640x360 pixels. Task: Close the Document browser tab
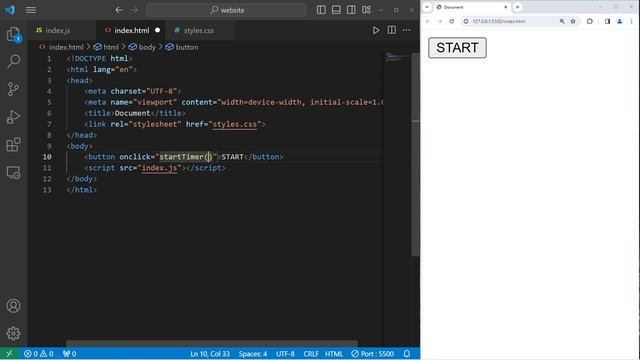point(505,7)
